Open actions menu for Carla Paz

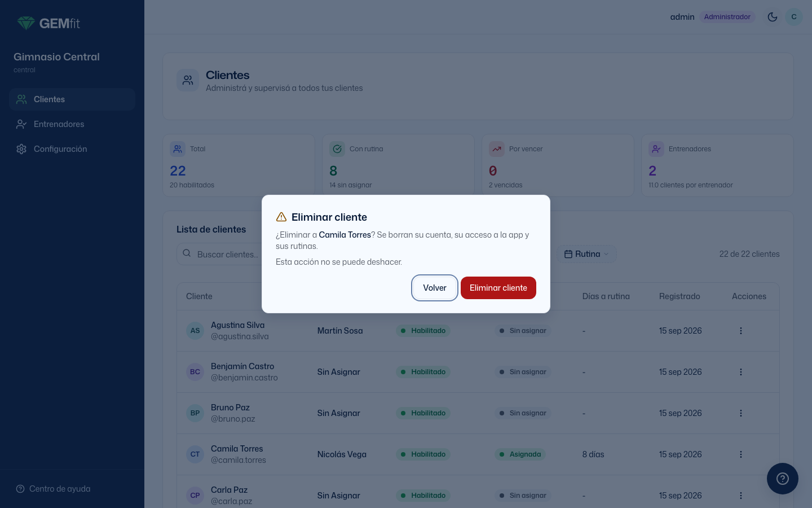tap(741, 496)
